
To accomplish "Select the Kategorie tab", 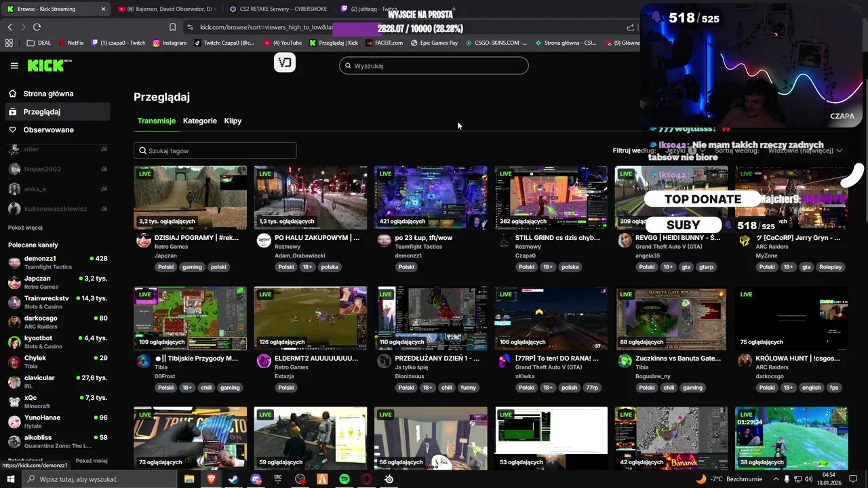I will coord(200,121).
